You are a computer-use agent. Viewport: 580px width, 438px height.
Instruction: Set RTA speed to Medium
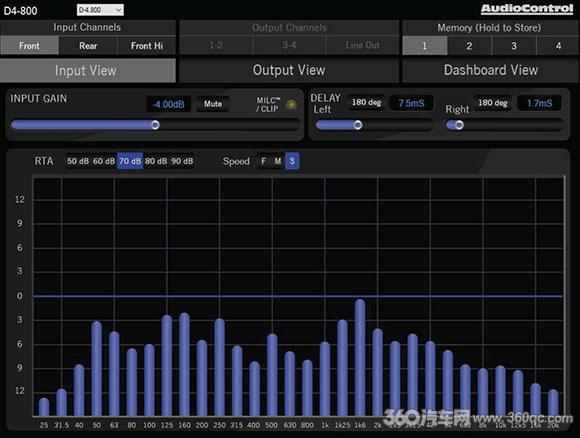278,161
